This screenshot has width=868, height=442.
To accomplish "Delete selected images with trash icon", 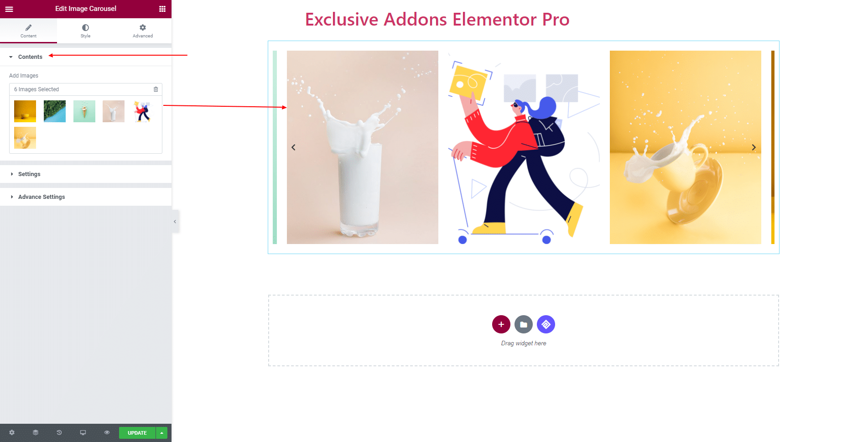I will tap(156, 89).
